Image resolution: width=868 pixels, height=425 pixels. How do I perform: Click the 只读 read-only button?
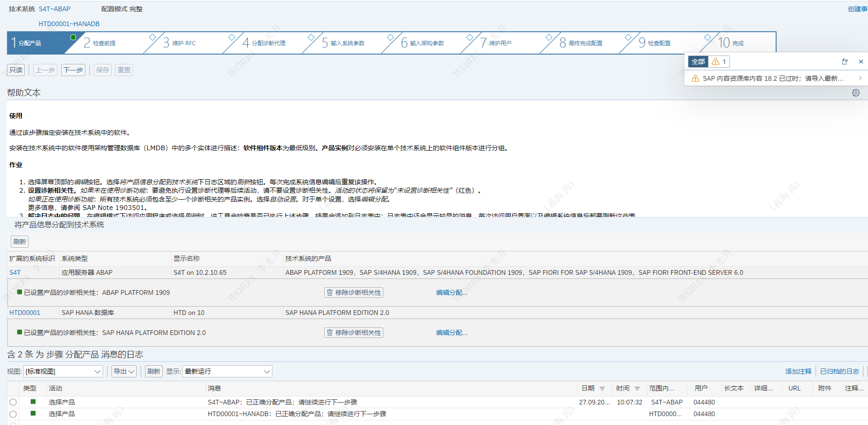coord(16,70)
